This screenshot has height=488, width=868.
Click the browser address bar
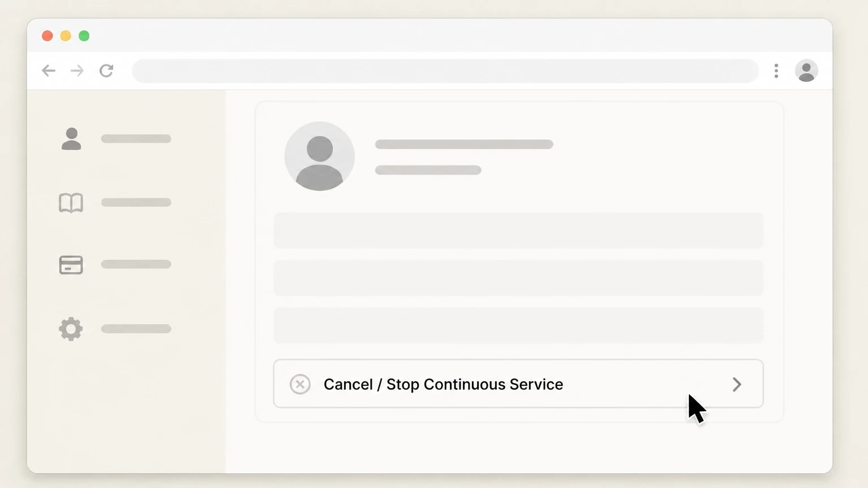pos(445,71)
